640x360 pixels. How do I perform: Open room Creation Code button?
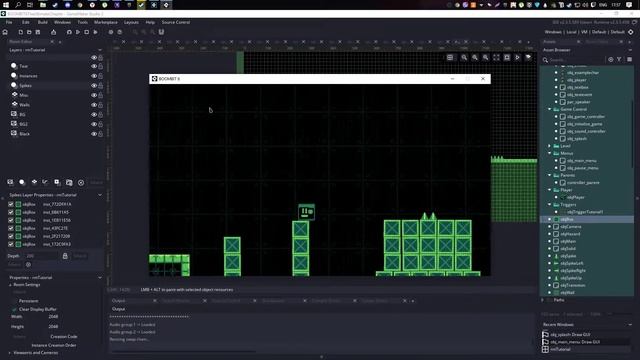[x=64, y=337]
